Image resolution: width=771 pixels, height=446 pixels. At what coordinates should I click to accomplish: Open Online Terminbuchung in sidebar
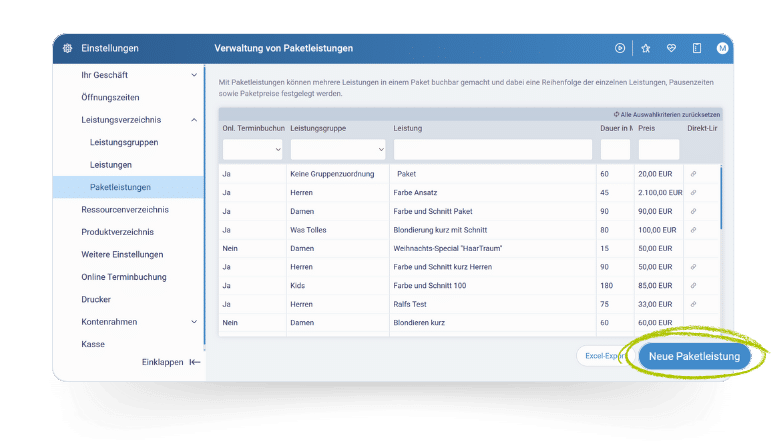[124, 277]
